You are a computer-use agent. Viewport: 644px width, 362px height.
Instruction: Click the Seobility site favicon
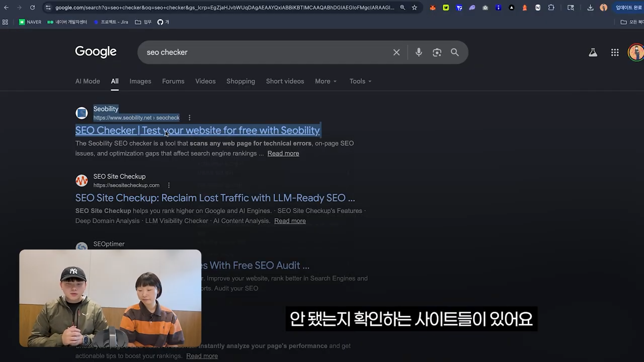point(82,113)
